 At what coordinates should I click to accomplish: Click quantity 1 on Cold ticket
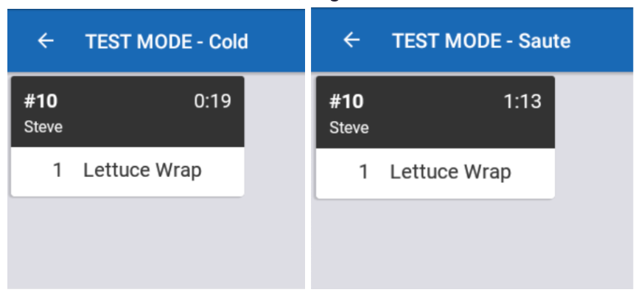point(57,170)
